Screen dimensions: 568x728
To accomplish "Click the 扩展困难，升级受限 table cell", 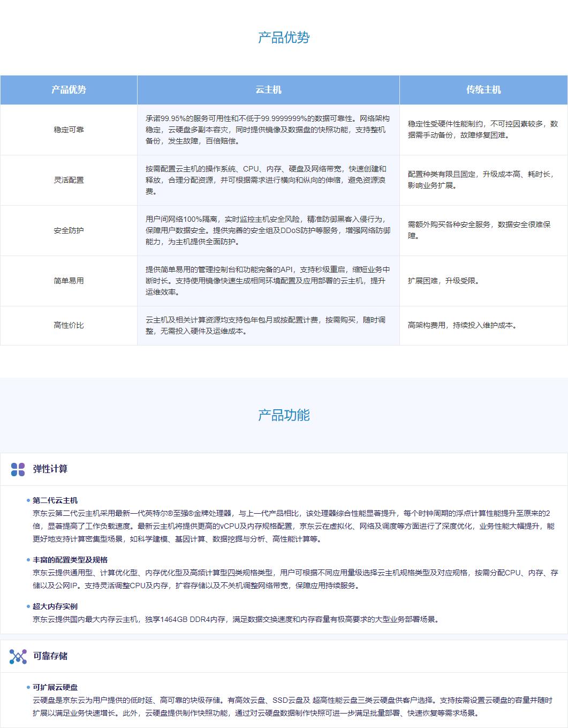I will click(x=444, y=281).
